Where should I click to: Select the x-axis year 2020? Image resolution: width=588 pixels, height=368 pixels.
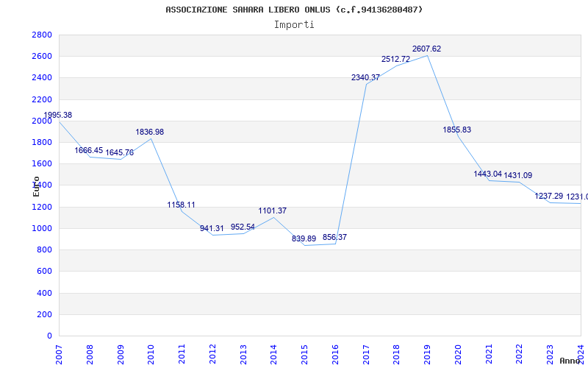click(458, 355)
